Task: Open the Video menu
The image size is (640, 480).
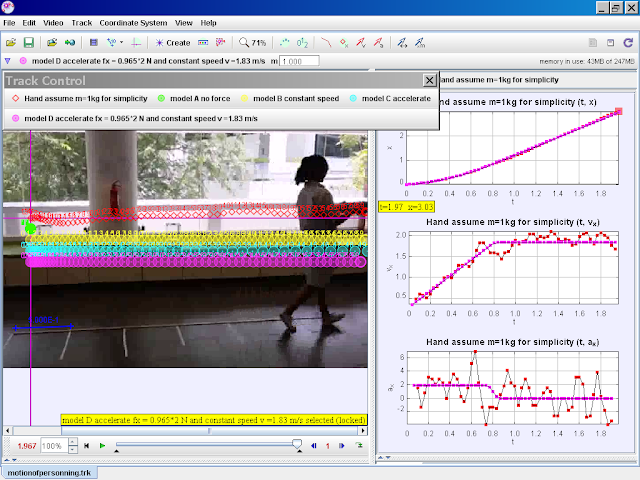Action: tap(53, 23)
